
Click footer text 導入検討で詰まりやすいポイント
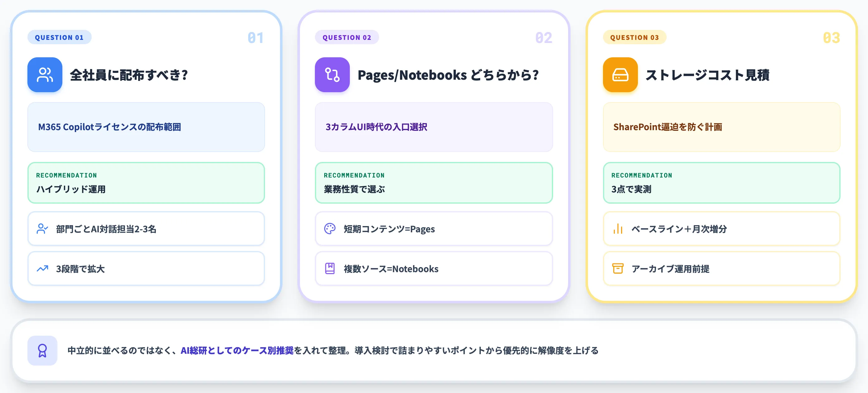(420, 350)
